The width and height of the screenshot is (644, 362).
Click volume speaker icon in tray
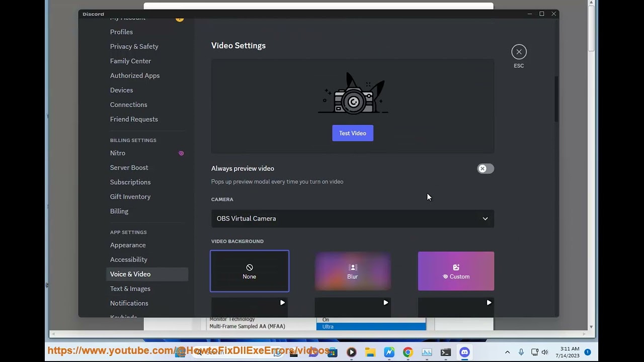click(x=545, y=352)
